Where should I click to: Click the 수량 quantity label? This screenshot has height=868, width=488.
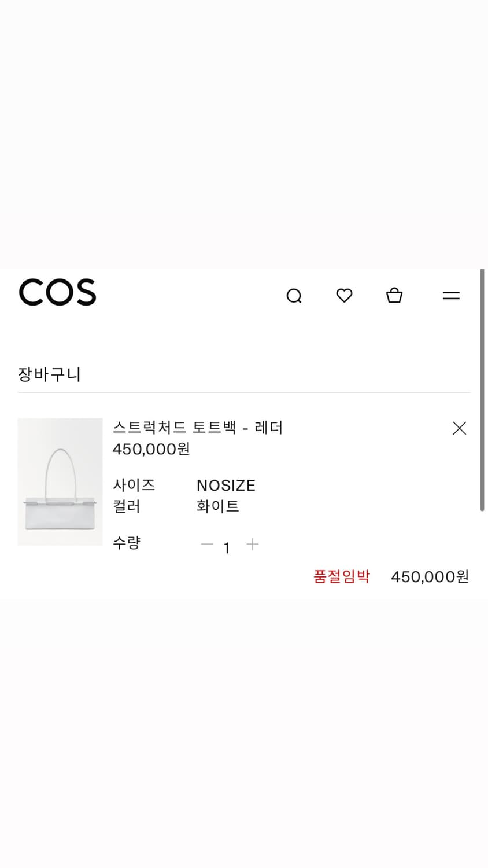click(x=127, y=543)
